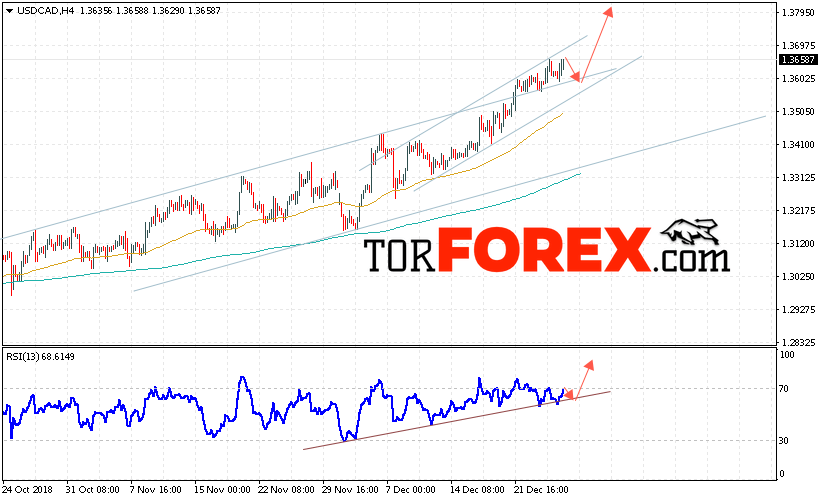This screenshot has height=501, width=822.
Task: Select the RSI 100 level label
Action: (x=787, y=355)
